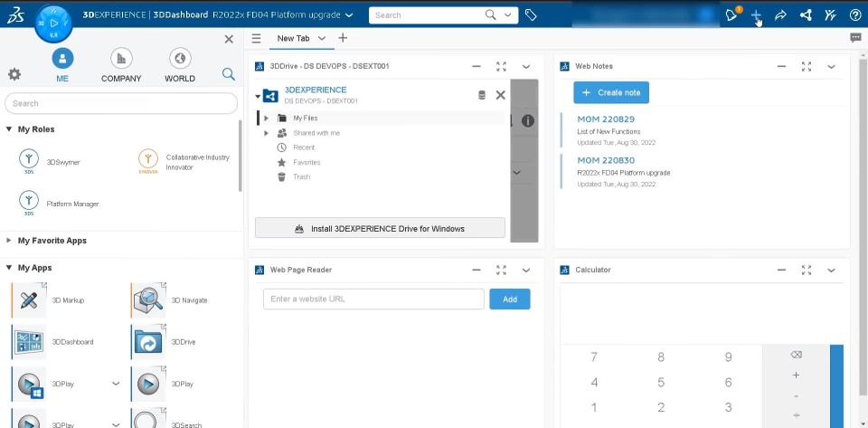
Task: Open the tag icon beside search
Action: coord(531,15)
